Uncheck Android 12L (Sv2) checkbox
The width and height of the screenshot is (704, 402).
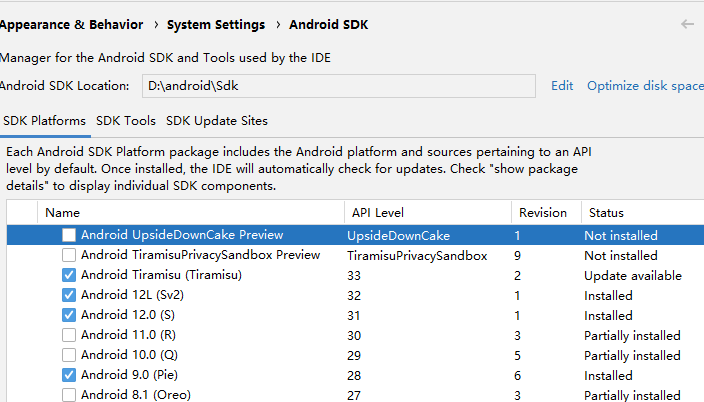[69, 295]
